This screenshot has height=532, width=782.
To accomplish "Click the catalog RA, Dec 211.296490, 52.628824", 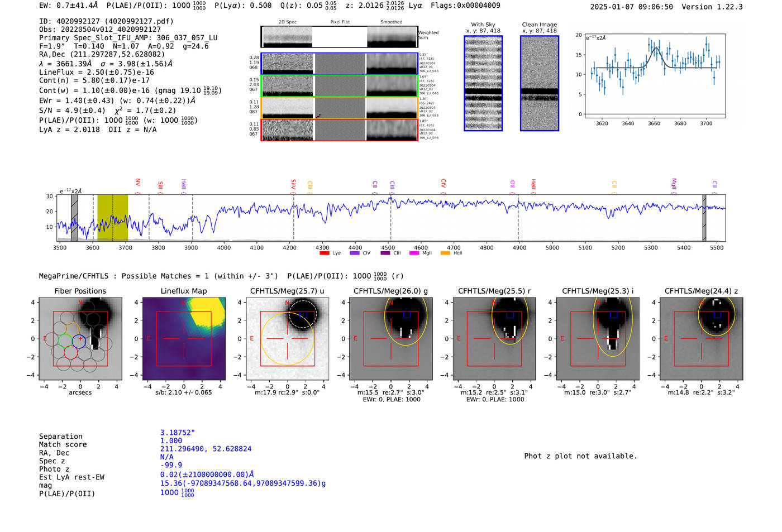I will click(206, 449).
